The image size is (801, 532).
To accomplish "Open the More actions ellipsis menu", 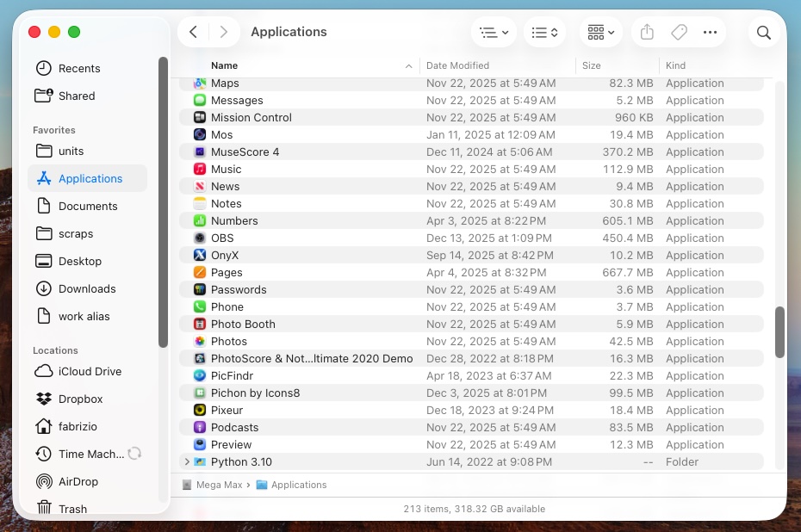I will (710, 32).
